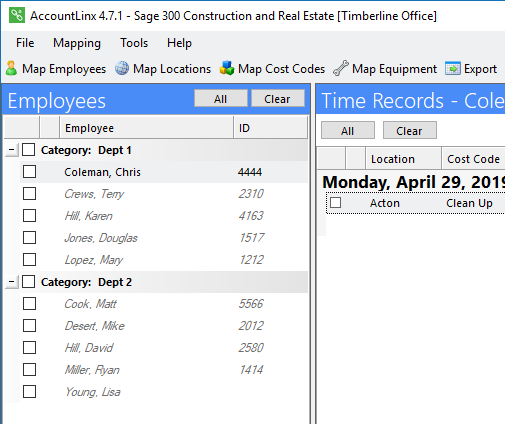Image resolution: width=505 pixels, height=424 pixels.
Task: Select employee name Lopez, Mary
Action: [x=94, y=260]
